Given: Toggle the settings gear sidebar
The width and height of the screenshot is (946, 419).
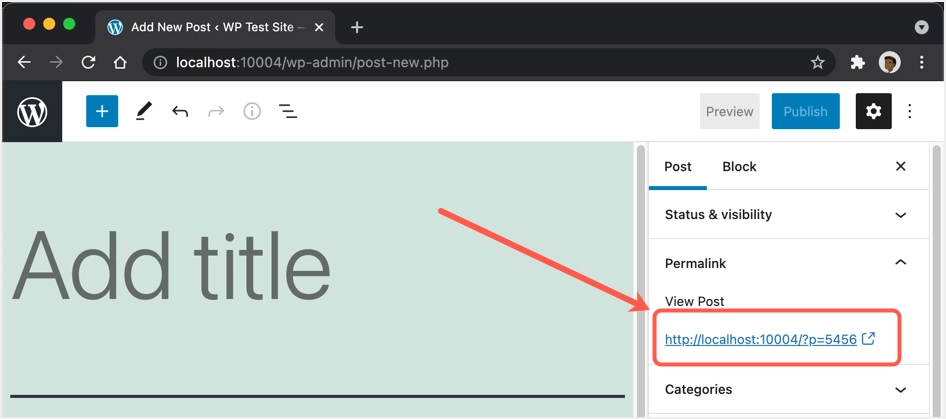Looking at the screenshot, I should 874,112.
